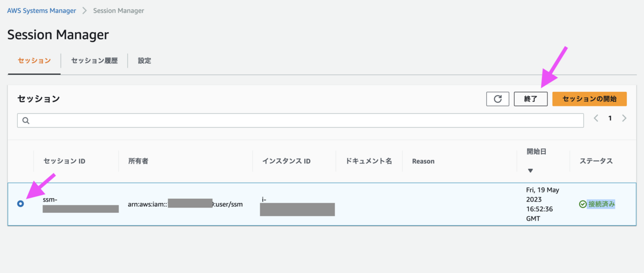Click the ドキュメント名 column header

(x=369, y=161)
